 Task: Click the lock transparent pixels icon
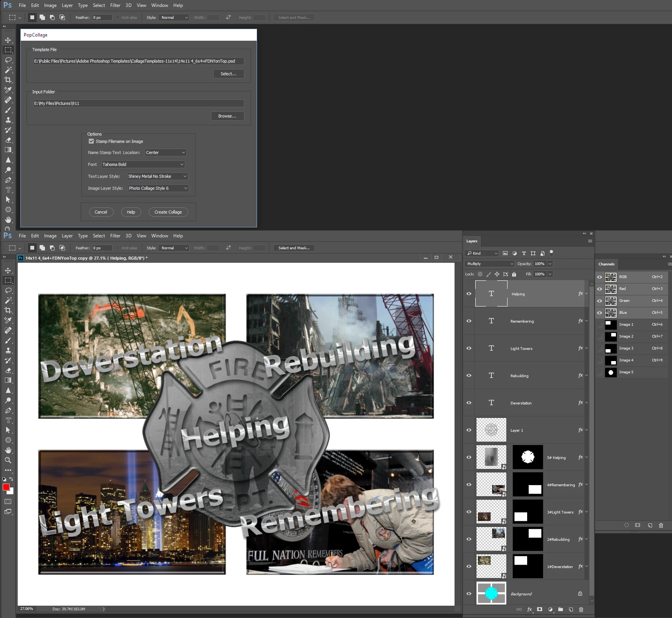pyautogui.click(x=480, y=274)
